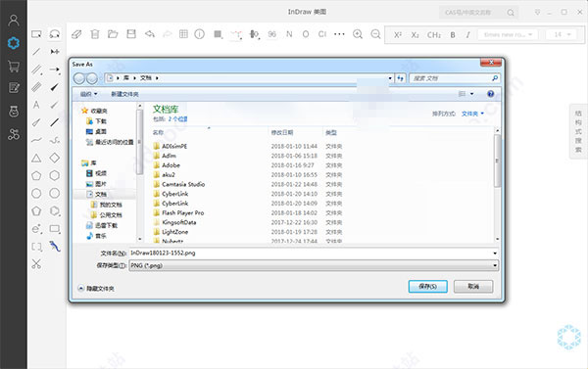Toggle bold B formatting

[453, 35]
